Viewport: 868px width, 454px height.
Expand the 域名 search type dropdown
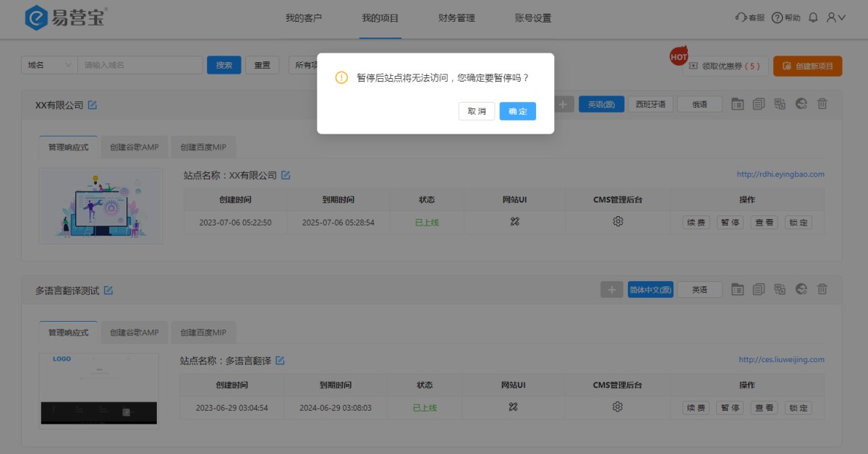pos(49,65)
